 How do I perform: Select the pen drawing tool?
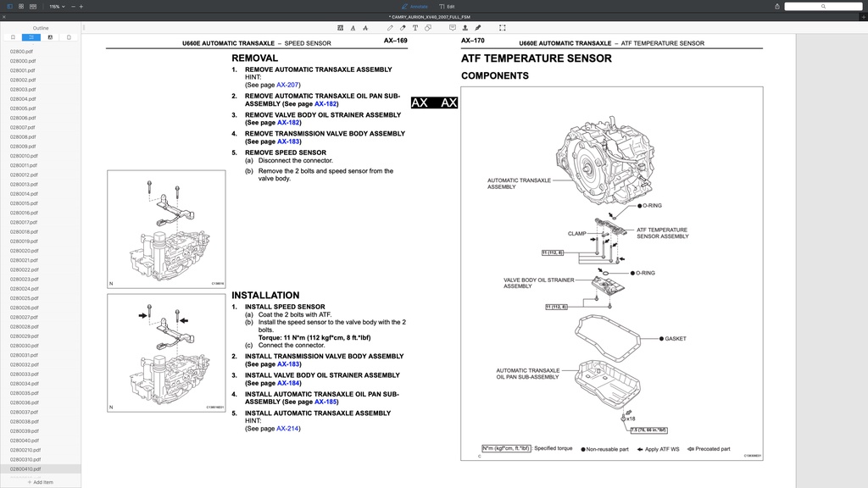tap(390, 28)
